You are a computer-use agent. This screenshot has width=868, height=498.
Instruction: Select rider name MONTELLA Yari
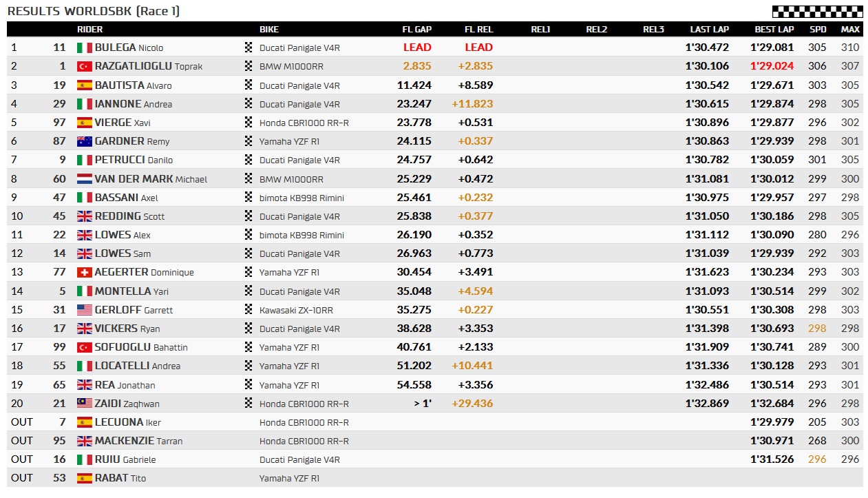131,291
